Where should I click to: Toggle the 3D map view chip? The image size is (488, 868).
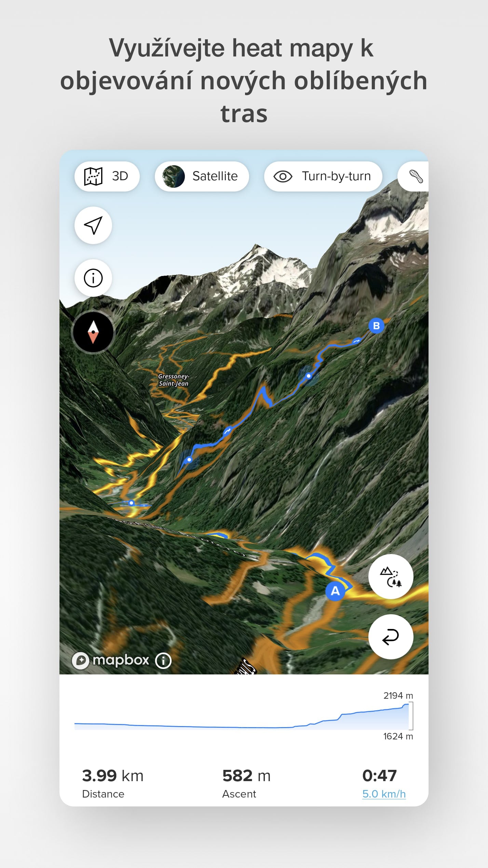[107, 176]
